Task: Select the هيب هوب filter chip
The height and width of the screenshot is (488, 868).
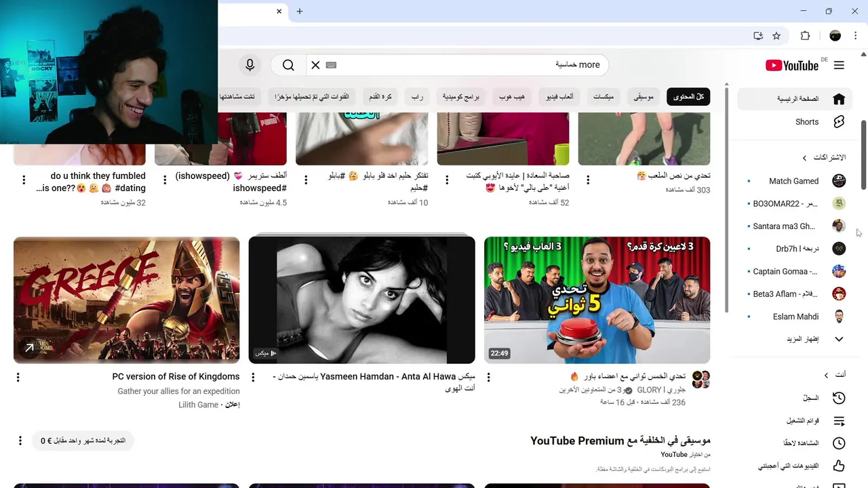Action: 512,97
